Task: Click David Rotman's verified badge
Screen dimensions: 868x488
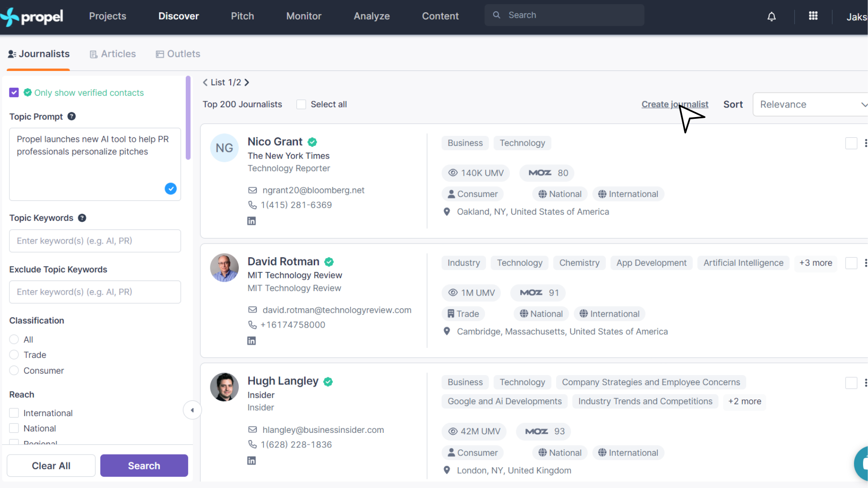Action: point(329,262)
